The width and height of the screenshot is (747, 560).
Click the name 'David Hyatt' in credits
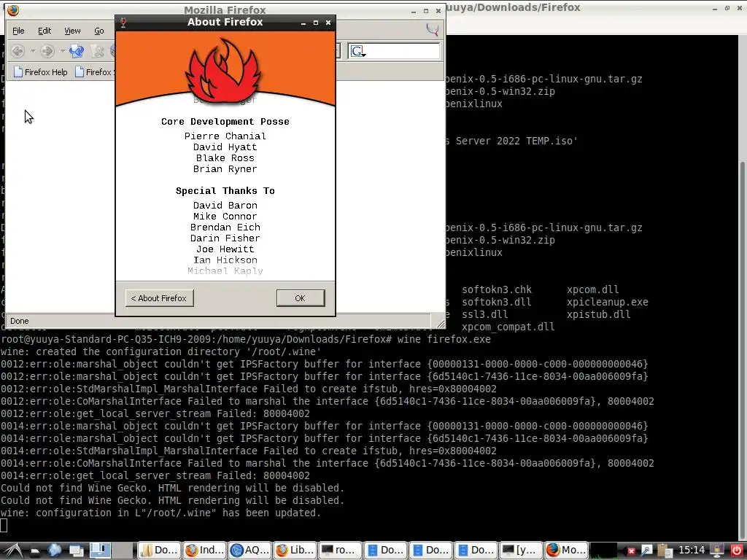225,147
